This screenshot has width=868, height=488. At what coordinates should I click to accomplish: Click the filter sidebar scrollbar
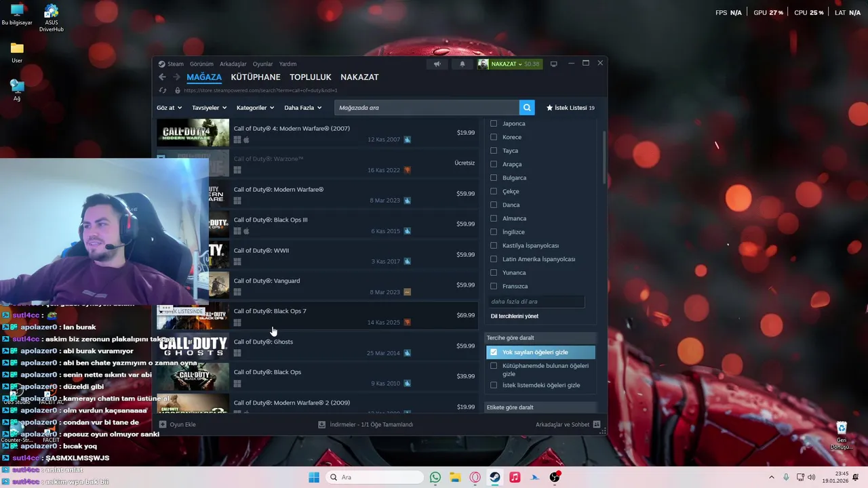[604, 157]
